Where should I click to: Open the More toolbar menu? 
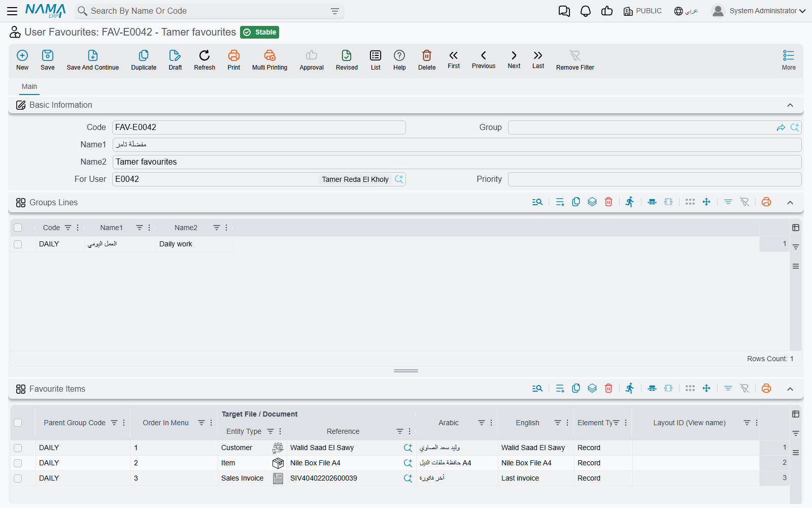789,60
